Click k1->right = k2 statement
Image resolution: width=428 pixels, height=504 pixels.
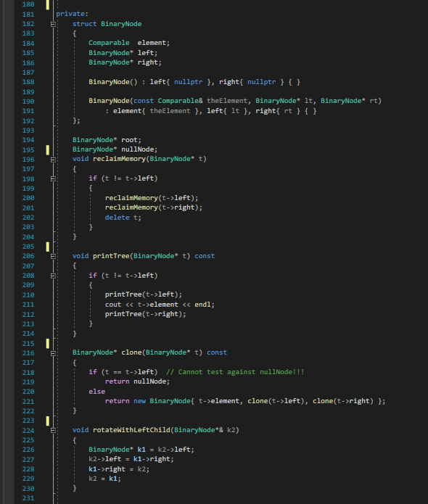[x=119, y=469]
